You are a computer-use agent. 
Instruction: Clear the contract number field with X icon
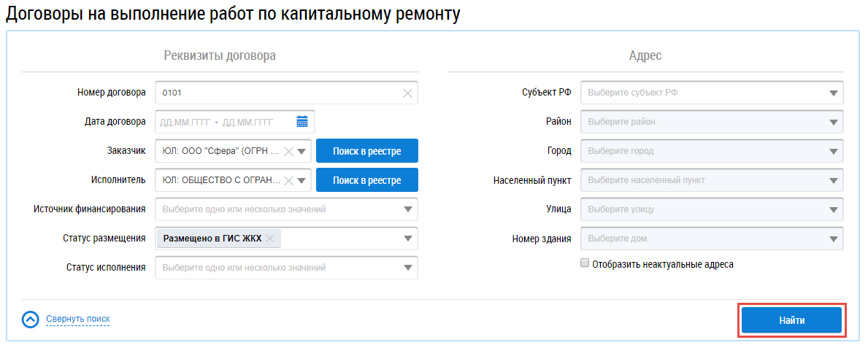click(x=407, y=93)
